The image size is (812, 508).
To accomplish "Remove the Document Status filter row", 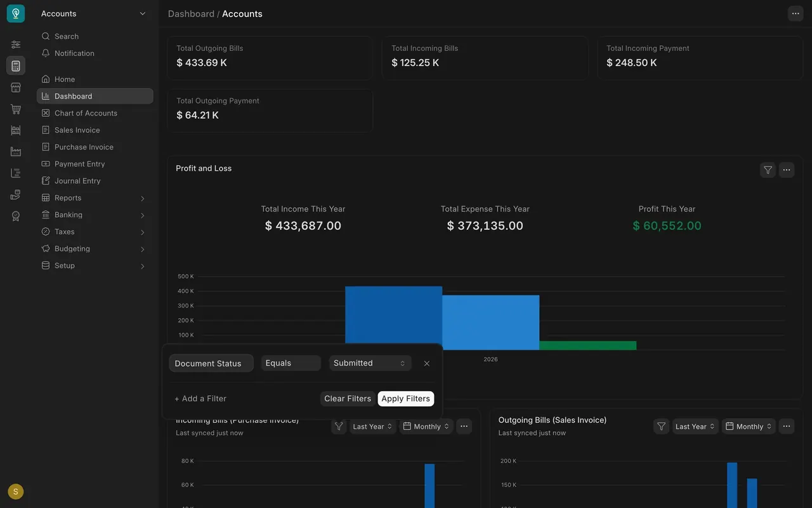I will click(427, 363).
